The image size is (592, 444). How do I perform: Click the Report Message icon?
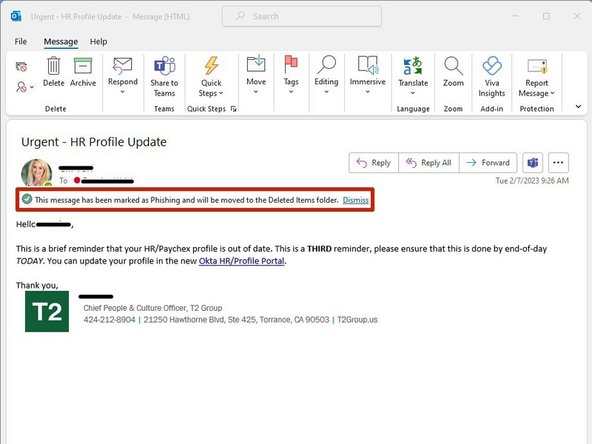(x=536, y=66)
